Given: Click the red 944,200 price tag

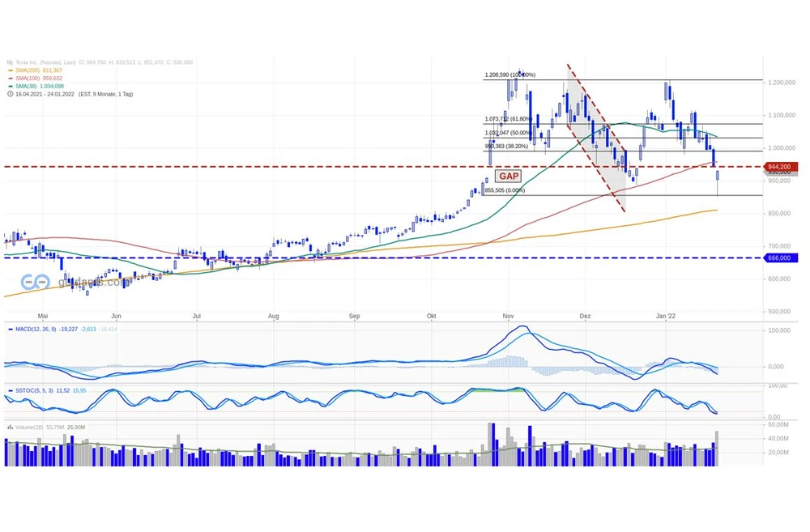Looking at the screenshot, I should coord(780,166).
